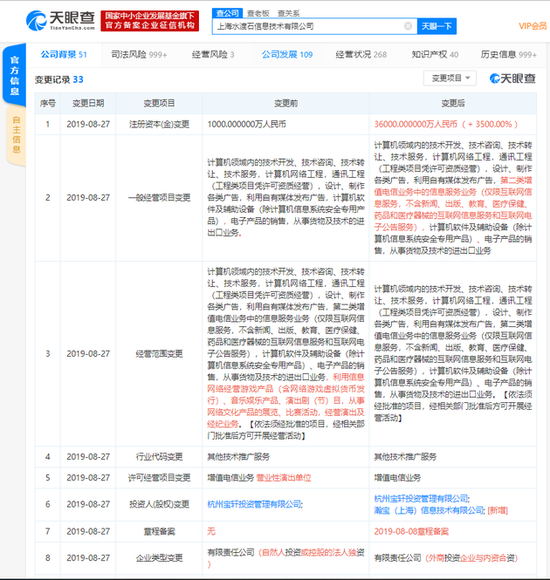Viewport: 550px width, 580px height.
Task: Open 杭州宝轩投资管理有限公司 link in 变更前 column
Action: 254,504
